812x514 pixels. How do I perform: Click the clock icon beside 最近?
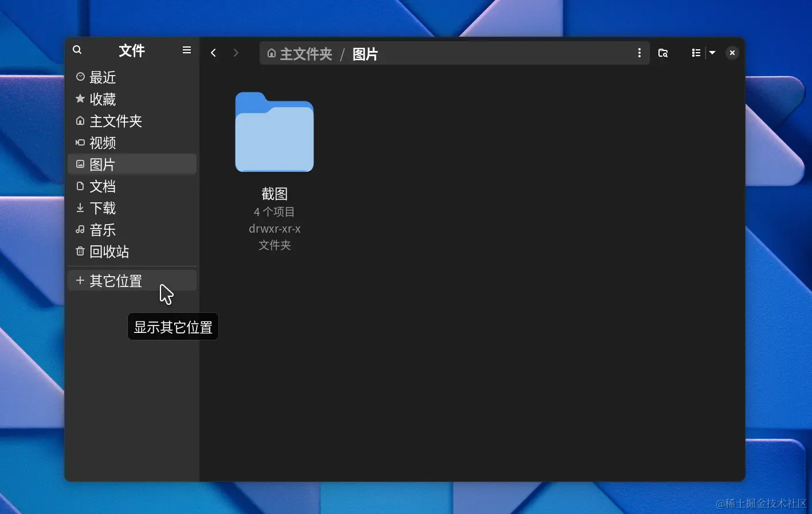coord(80,77)
